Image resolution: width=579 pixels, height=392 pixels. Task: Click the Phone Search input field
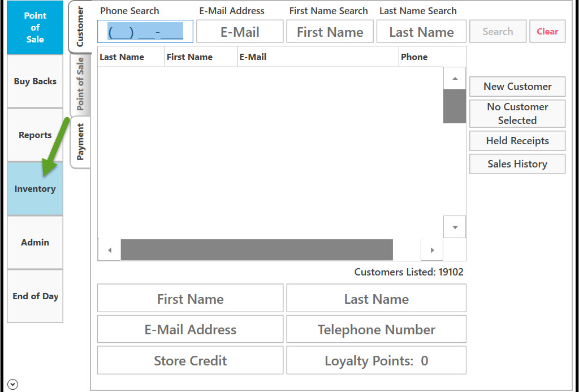tap(145, 32)
